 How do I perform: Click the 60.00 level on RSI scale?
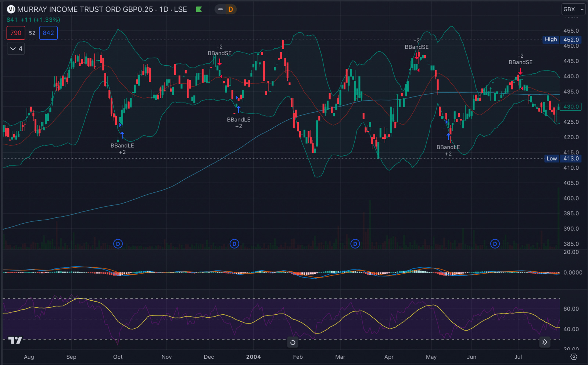click(x=571, y=309)
